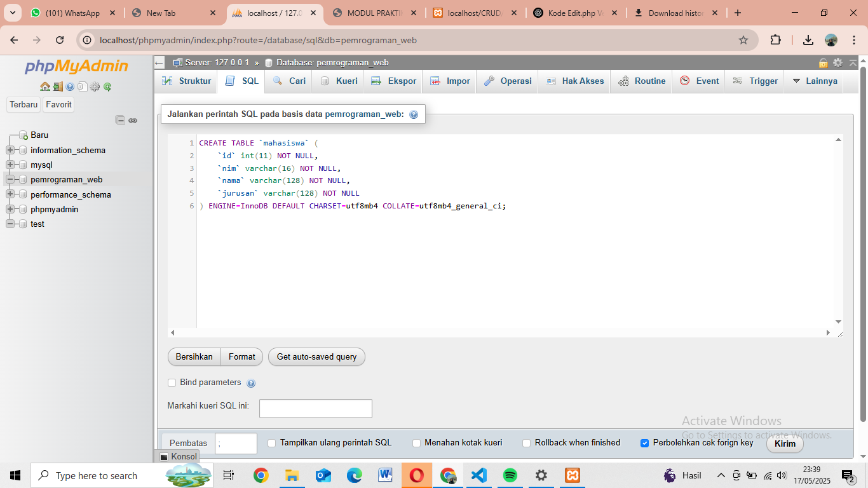Click the SQL help icon beside the query heading
Image resolution: width=868 pixels, height=488 pixels.
[414, 115]
